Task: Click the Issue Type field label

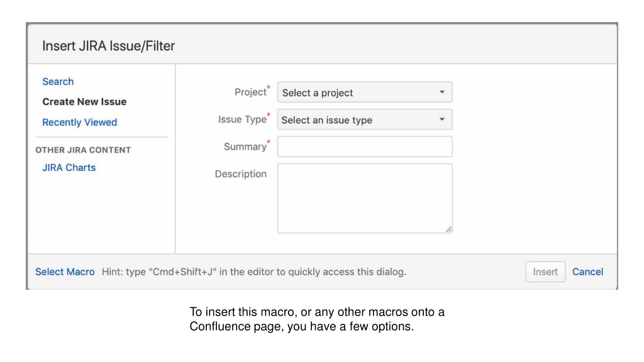Action: [x=242, y=119]
